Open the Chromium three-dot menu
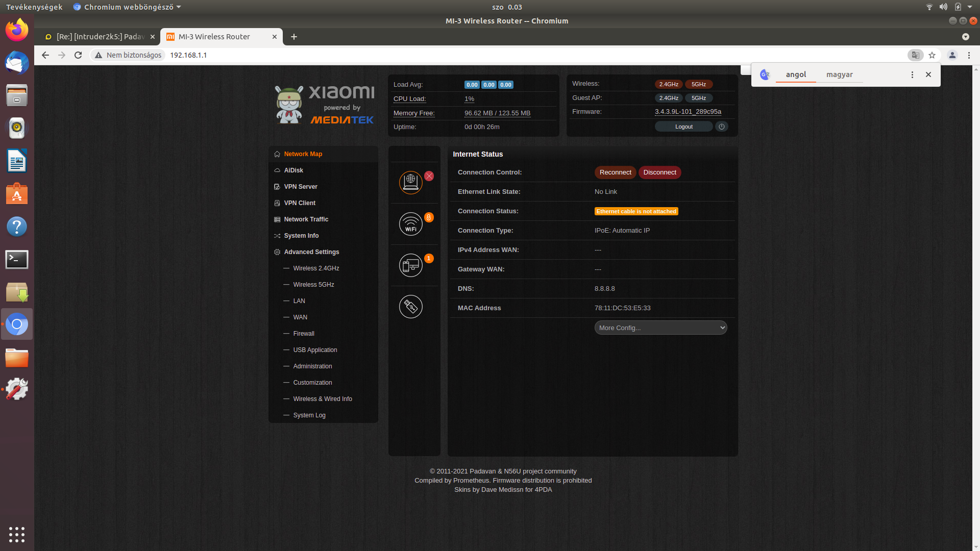The height and width of the screenshot is (551, 980). (969, 55)
